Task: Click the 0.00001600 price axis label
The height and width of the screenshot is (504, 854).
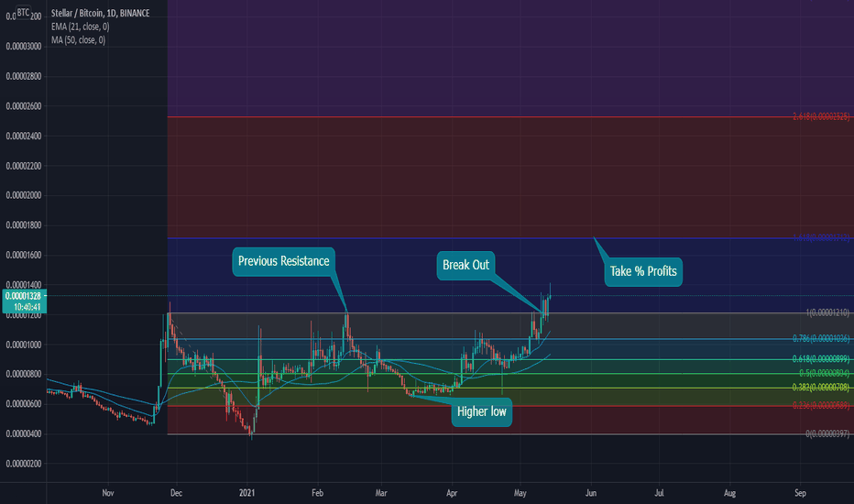Action: [24, 256]
